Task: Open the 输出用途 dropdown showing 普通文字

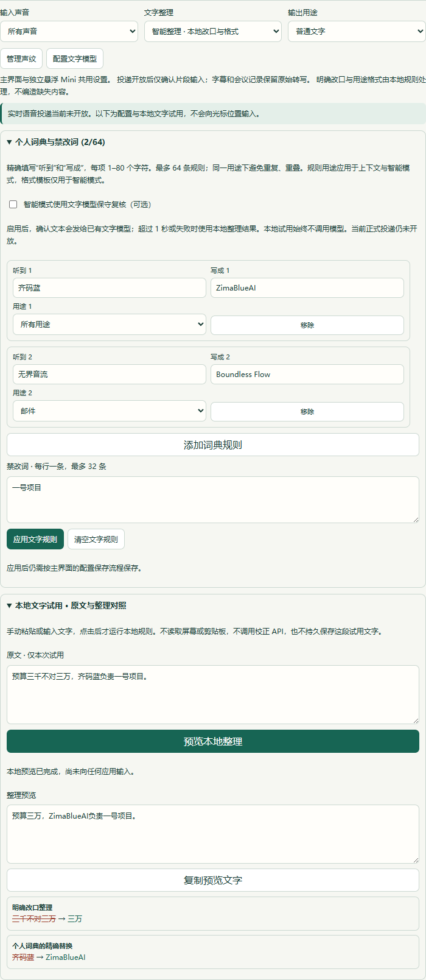Action: tap(357, 31)
